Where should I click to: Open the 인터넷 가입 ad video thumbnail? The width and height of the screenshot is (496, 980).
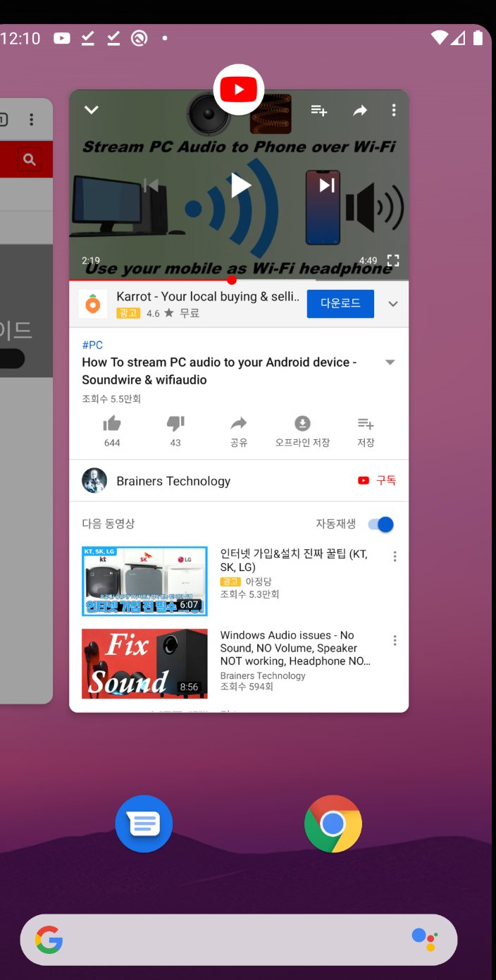click(x=144, y=581)
